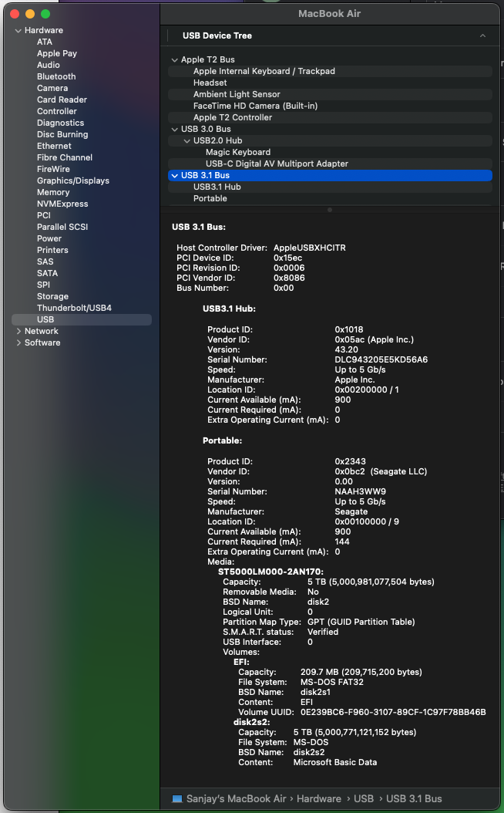Image resolution: width=504 pixels, height=813 pixels.
Task: Collapse the USB 3.1 Bus tree node
Action: coord(175,176)
